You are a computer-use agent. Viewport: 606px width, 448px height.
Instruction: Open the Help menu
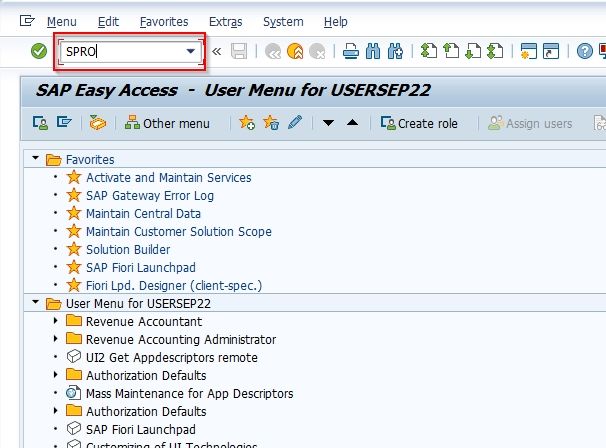coord(335,22)
